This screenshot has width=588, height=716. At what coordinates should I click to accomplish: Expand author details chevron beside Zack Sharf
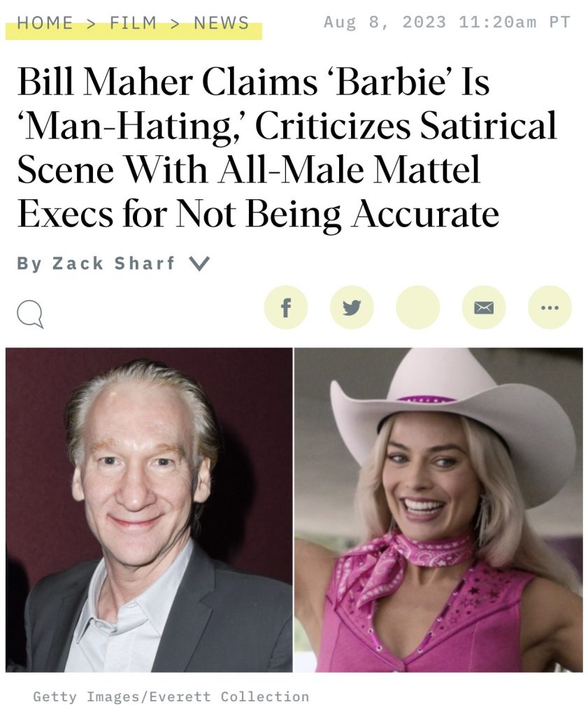(199, 264)
